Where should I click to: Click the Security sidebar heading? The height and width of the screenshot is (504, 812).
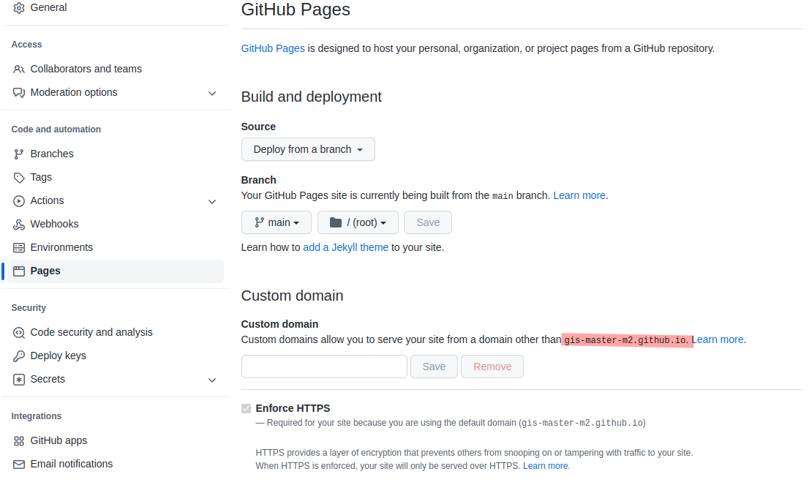click(x=29, y=308)
